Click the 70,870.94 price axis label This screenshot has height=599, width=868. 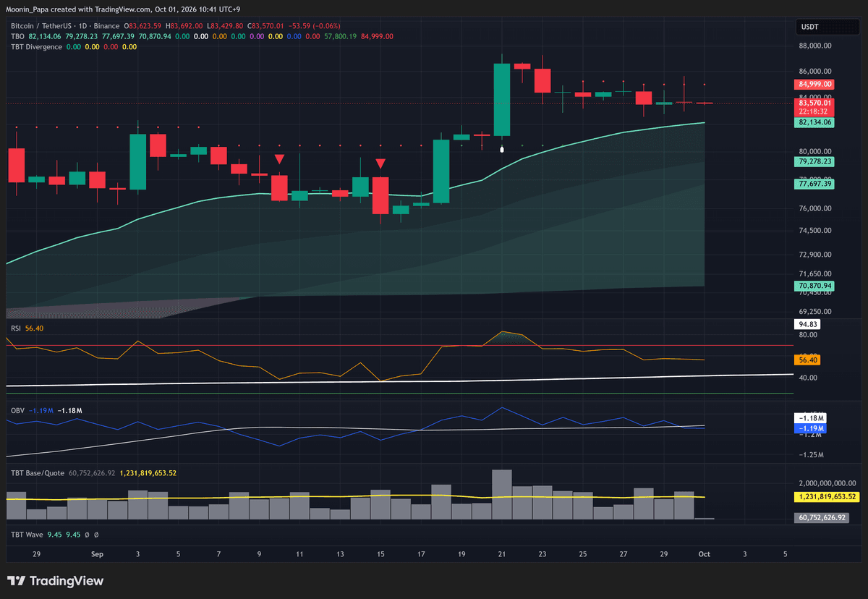click(x=814, y=286)
